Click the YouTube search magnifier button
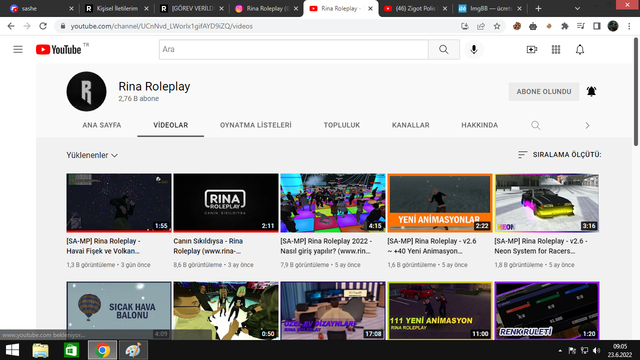The width and height of the screenshot is (640, 360). (x=444, y=49)
